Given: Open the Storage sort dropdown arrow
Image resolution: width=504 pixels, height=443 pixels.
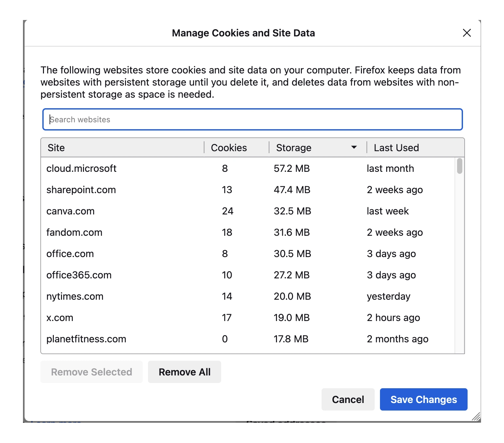Looking at the screenshot, I should click(354, 147).
